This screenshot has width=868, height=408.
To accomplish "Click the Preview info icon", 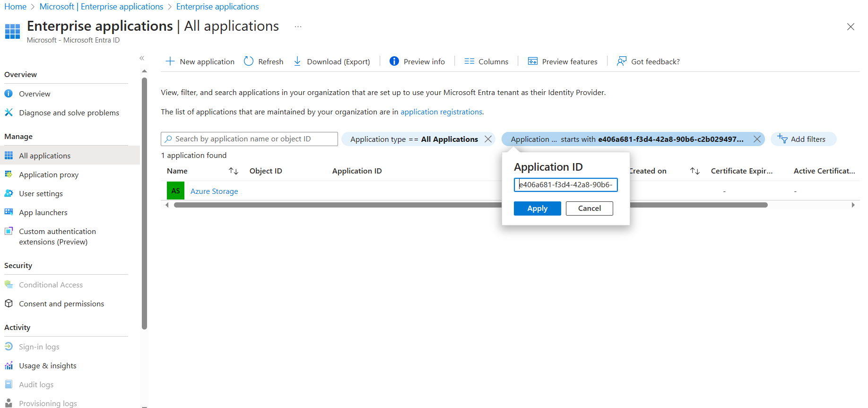I will click(x=394, y=61).
